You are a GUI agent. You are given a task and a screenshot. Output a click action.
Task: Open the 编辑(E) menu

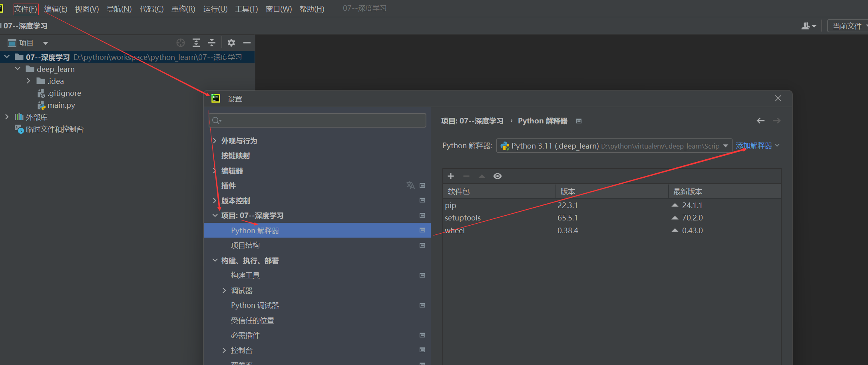56,9
